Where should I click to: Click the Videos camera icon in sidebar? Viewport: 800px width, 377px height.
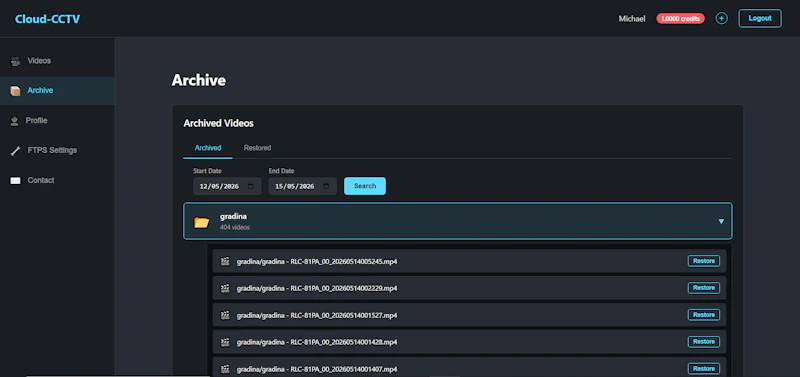pos(15,61)
